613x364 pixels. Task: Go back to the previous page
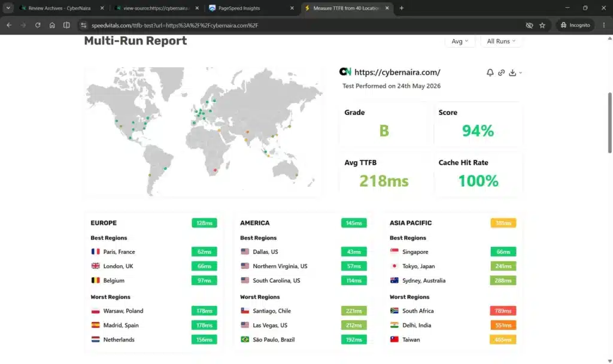pos(9,25)
